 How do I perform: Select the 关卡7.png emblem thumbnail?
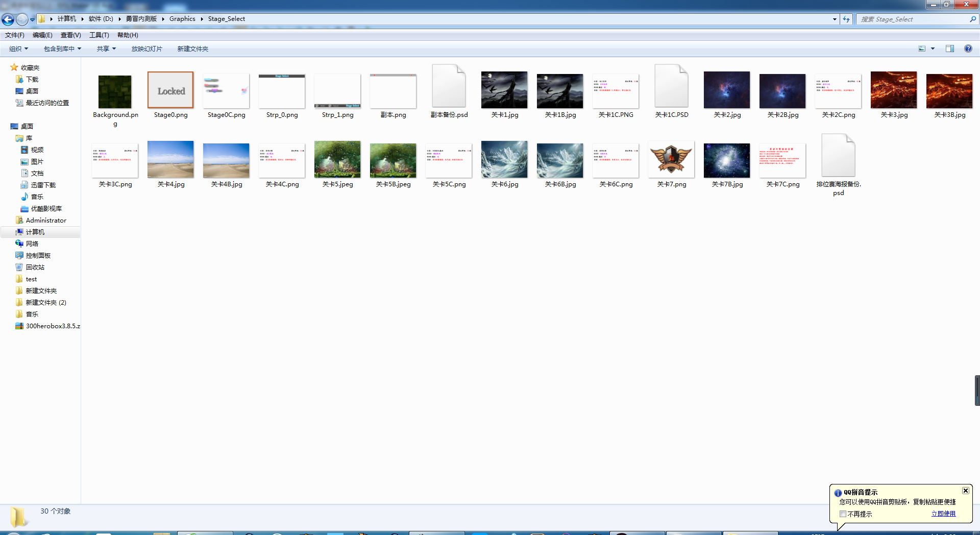(671, 160)
